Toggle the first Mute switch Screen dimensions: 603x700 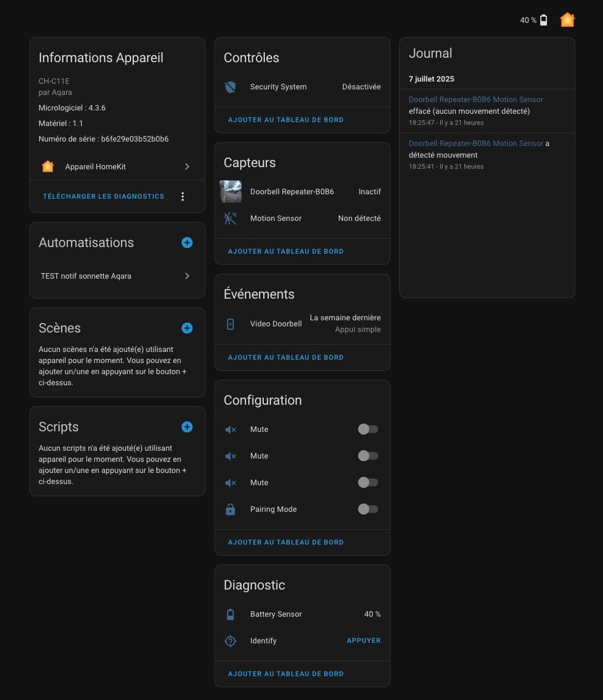click(368, 429)
